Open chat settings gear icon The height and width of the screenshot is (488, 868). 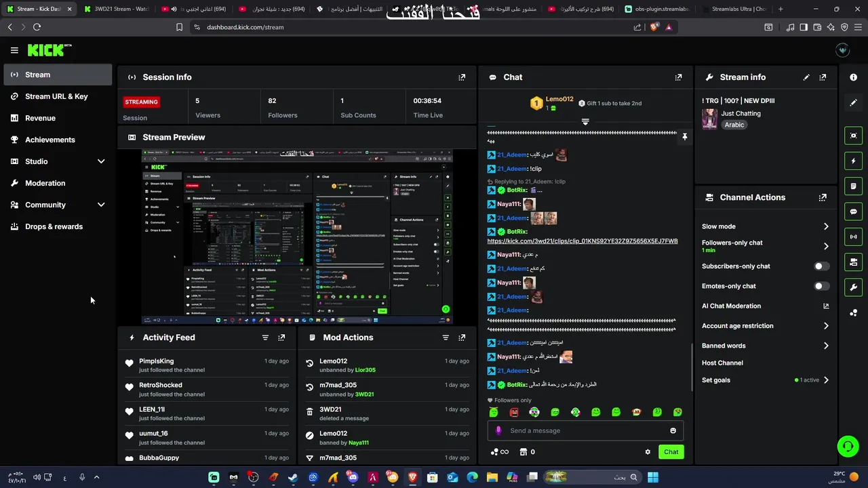click(648, 452)
